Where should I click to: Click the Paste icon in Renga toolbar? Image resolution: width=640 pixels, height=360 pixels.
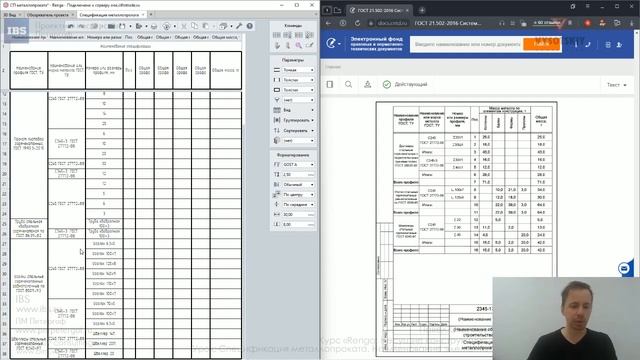[206, 26]
